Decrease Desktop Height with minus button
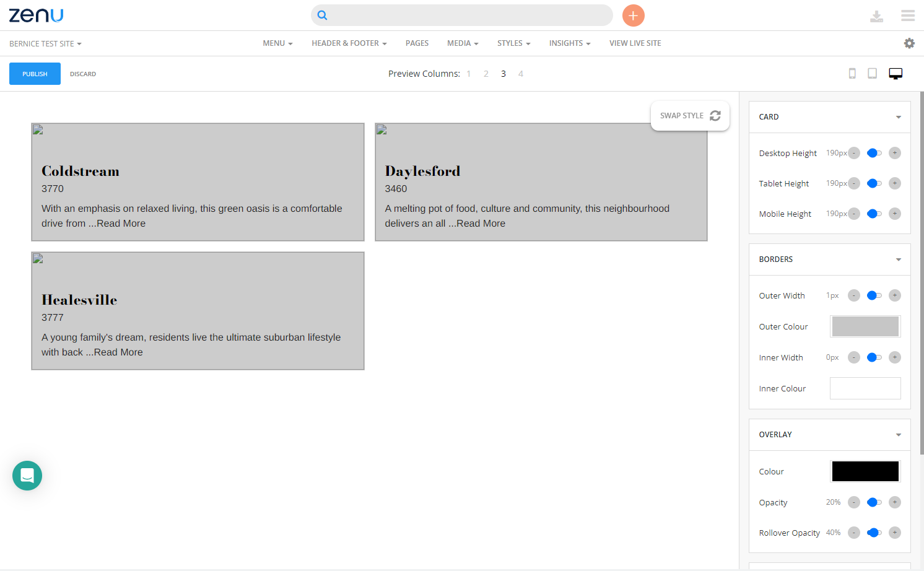924x571 pixels. tap(854, 153)
